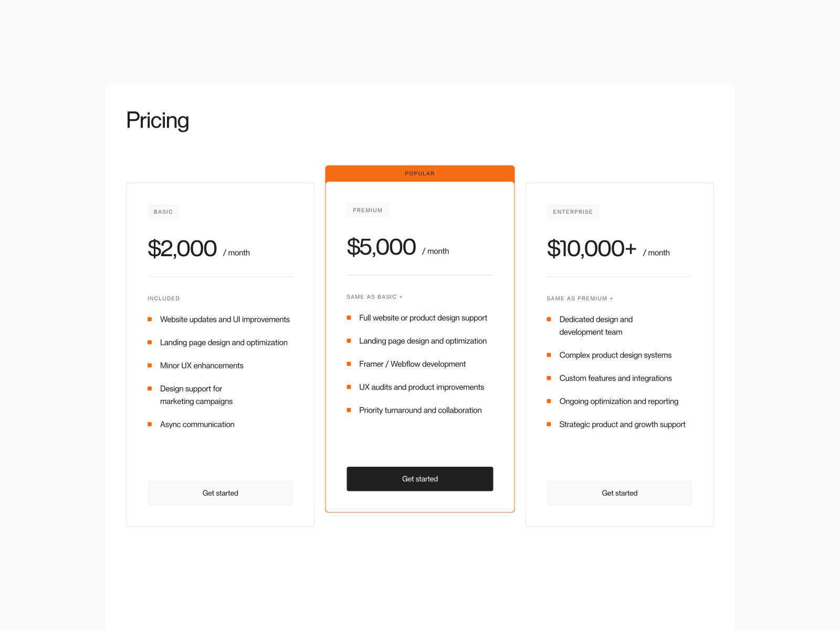The width and height of the screenshot is (840, 630).
Task: Click bullet beside Minor UX enhancements
Action: click(150, 365)
